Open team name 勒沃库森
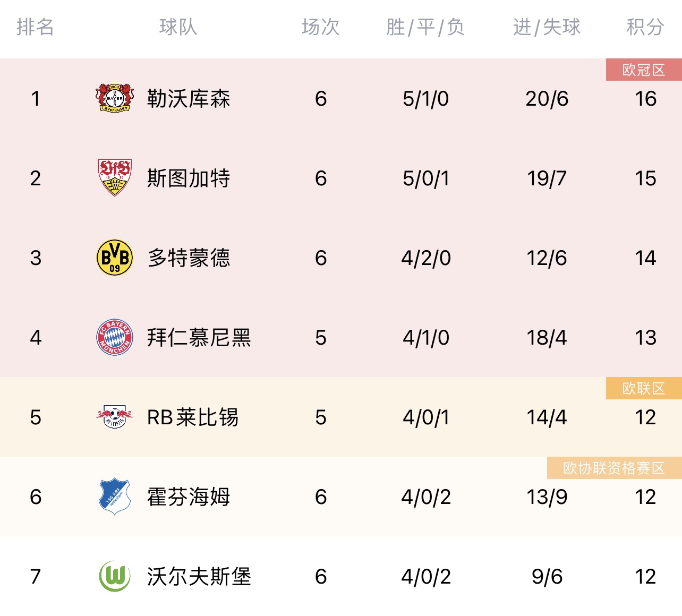Screen dimensions: 682x616 pyautogui.click(x=189, y=99)
